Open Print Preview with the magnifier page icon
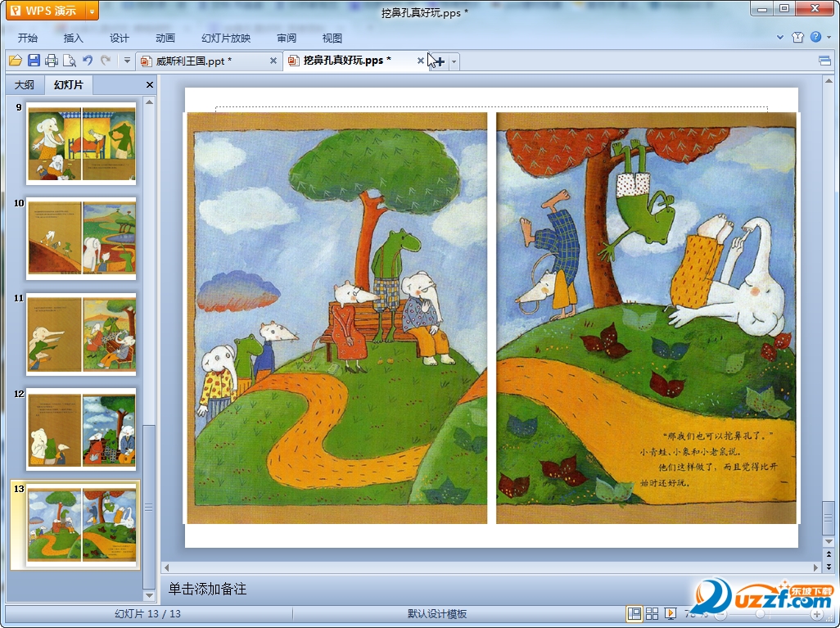The height and width of the screenshot is (628, 840). (69, 61)
